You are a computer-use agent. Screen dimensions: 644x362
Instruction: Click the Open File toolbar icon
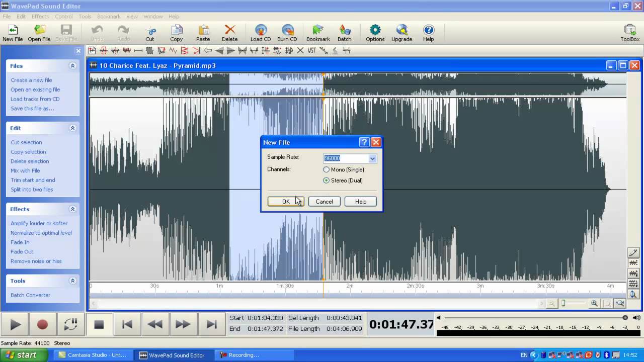pos(39,33)
